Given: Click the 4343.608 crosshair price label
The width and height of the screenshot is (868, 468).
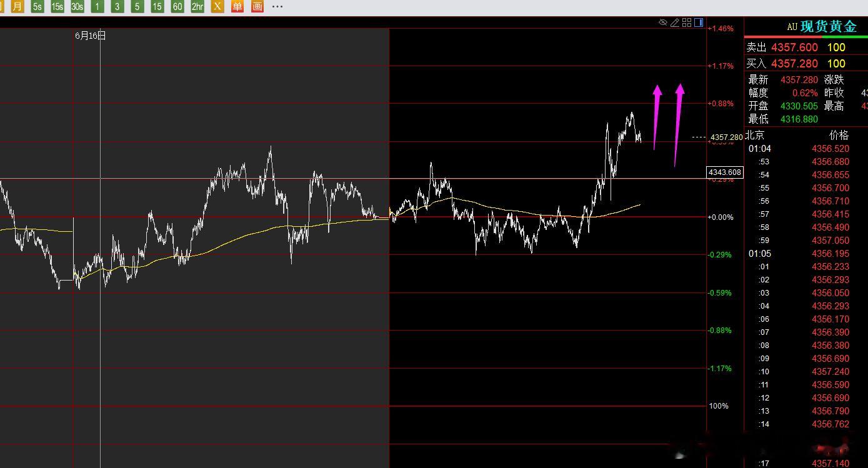Looking at the screenshot, I should pyautogui.click(x=725, y=172).
